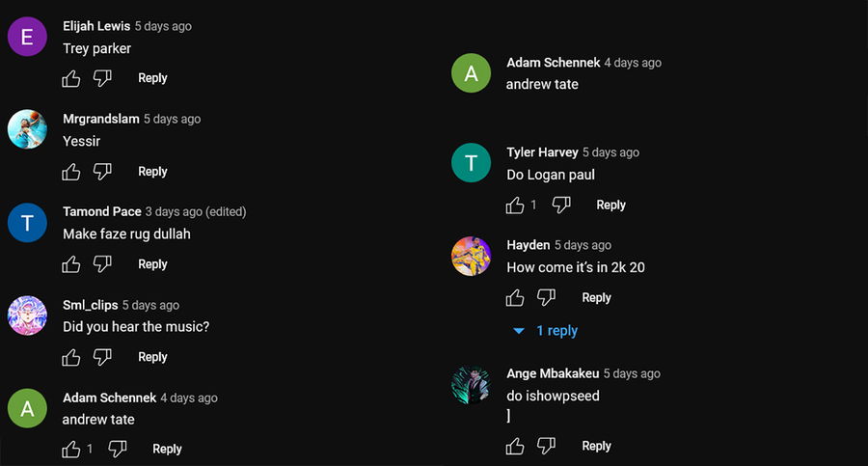Like Mrgrandslam's "Yessir" comment
The image size is (868, 466).
coord(71,172)
